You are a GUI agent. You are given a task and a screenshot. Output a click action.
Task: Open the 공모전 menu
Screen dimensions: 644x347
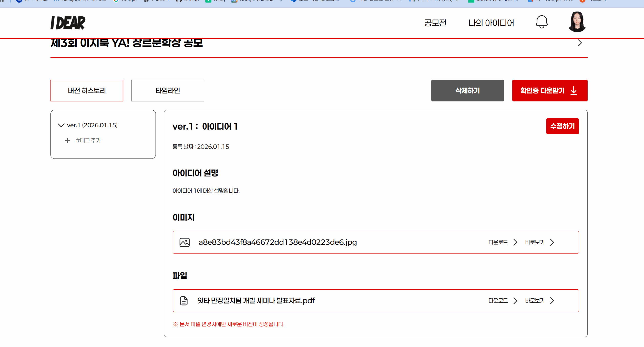coord(435,23)
